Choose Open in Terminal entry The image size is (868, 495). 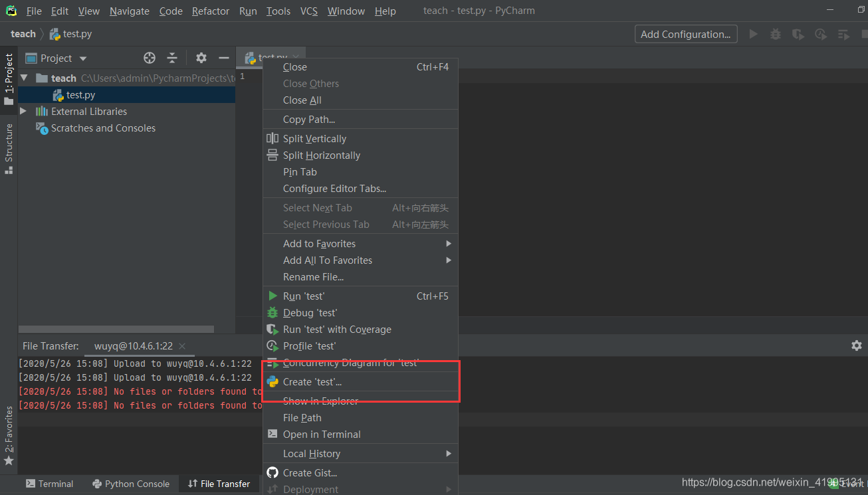(x=361, y=435)
